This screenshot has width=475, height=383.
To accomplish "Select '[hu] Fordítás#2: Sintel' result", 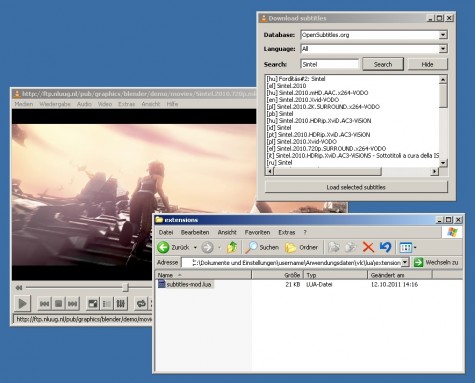I will point(296,79).
